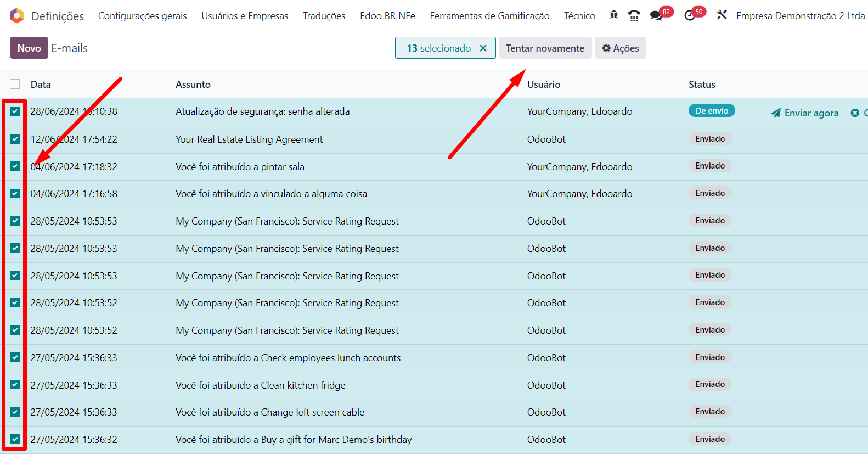Click the De envio status badge
Image resolution: width=868 pixels, height=454 pixels.
point(712,111)
